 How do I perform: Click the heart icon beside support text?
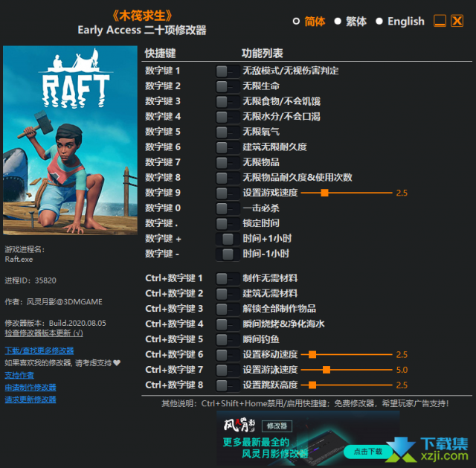pos(117,362)
